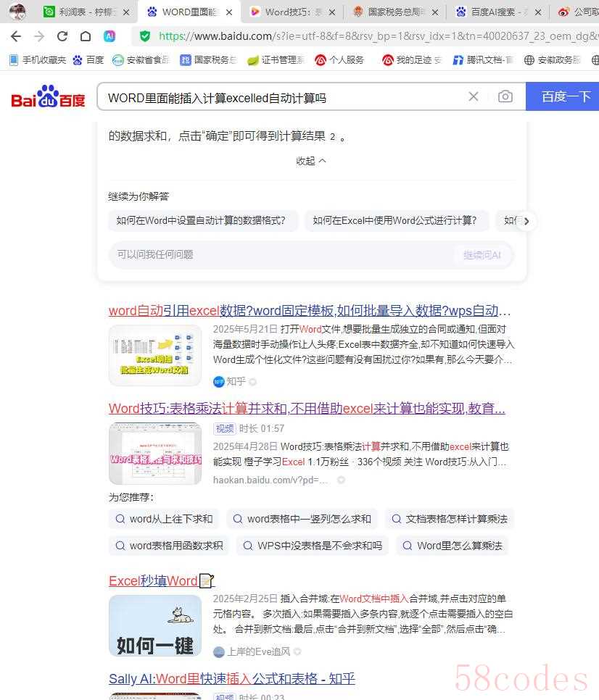Search recommendation word表格用函数求积

[x=169, y=546]
